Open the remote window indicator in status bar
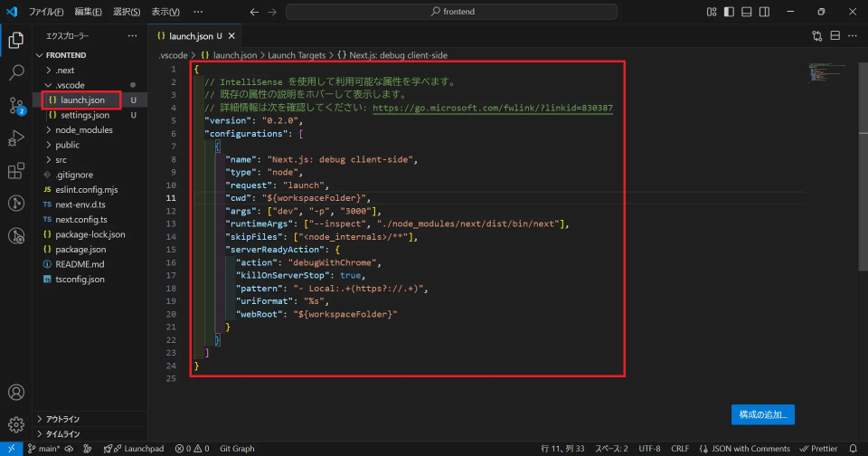The image size is (868, 456). pos(11,449)
